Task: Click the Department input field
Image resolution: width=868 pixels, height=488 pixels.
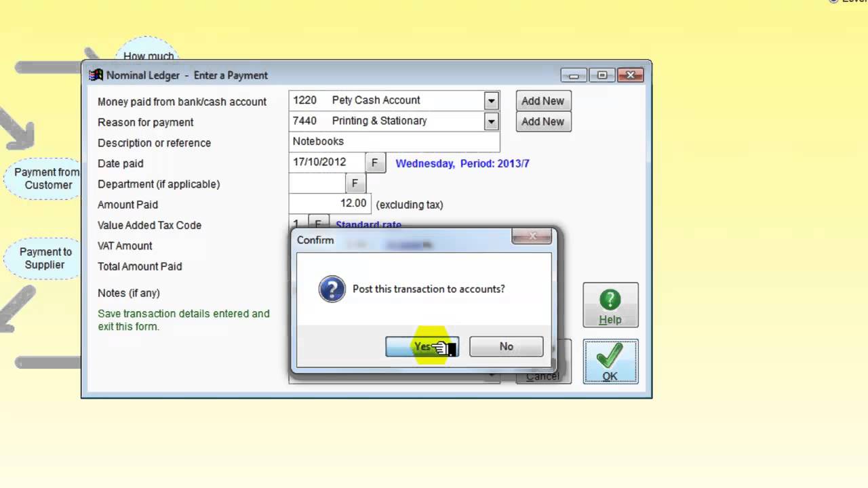Action: click(317, 183)
